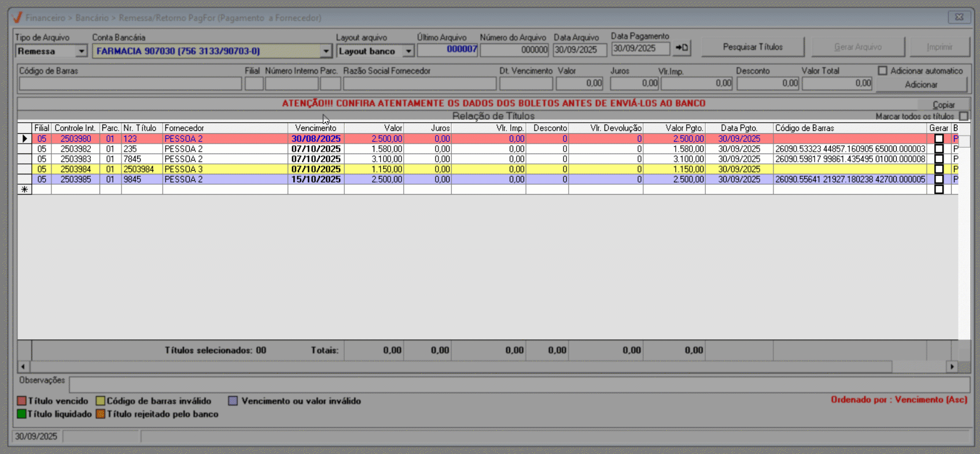Expand the Conta Bancária dropdown
The width and height of the screenshot is (980, 454).
326,52
